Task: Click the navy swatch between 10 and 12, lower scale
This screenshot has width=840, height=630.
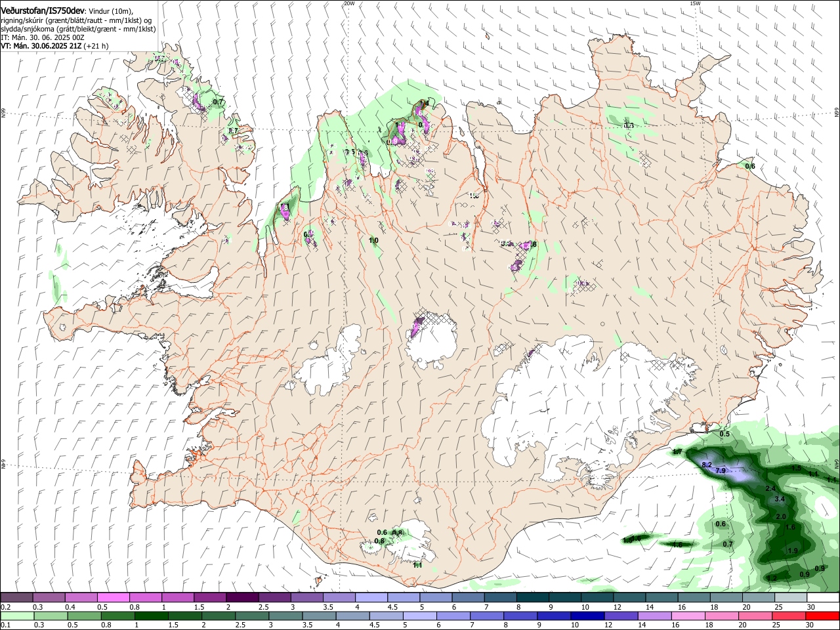Action: pos(587,616)
